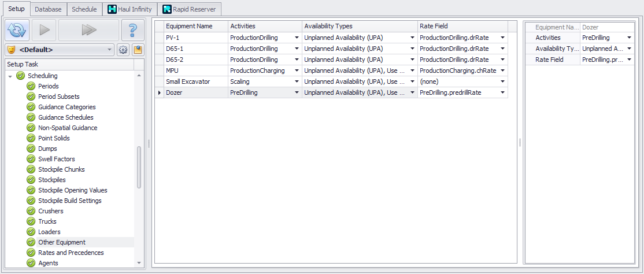This screenshot has width=644, height=274.
Task: Select Other Equipment setup task
Action: coord(62,242)
